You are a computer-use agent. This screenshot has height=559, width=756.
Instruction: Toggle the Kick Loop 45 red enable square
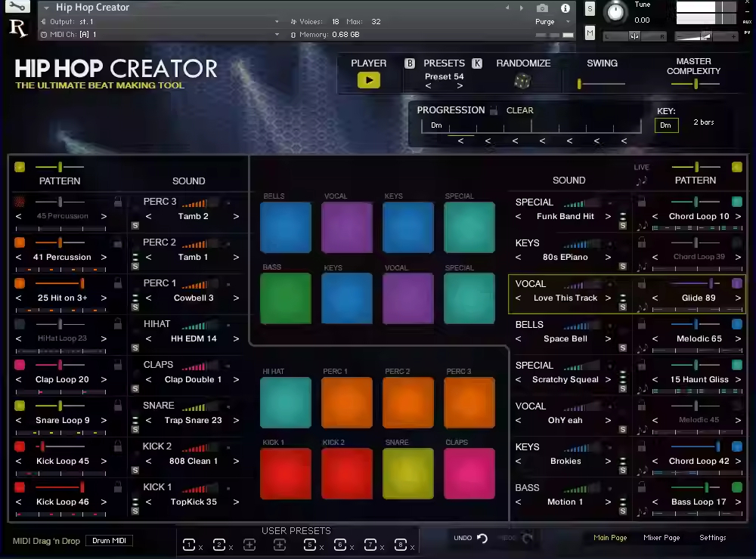click(20, 446)
